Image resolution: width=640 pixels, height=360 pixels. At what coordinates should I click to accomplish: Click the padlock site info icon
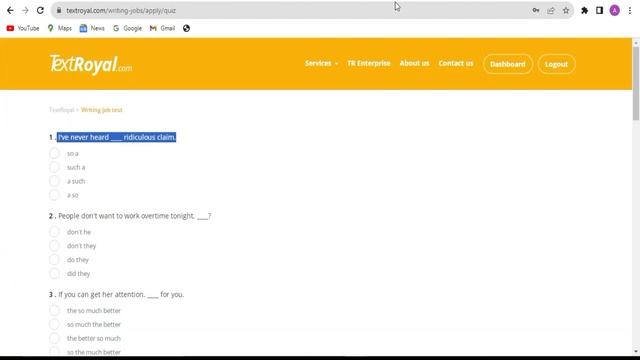point(59,11)
